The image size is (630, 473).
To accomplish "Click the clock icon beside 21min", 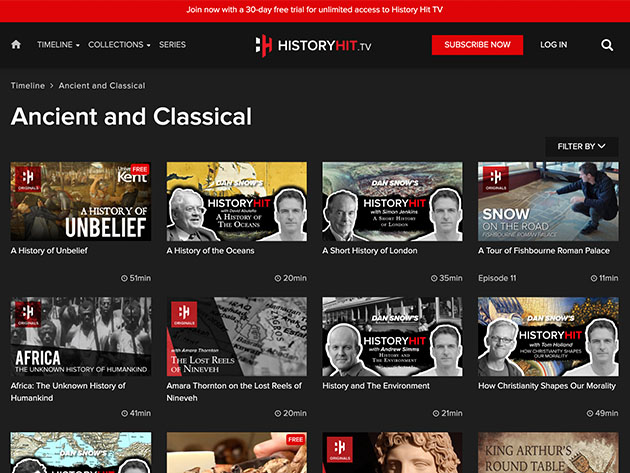I will (436, 413).
